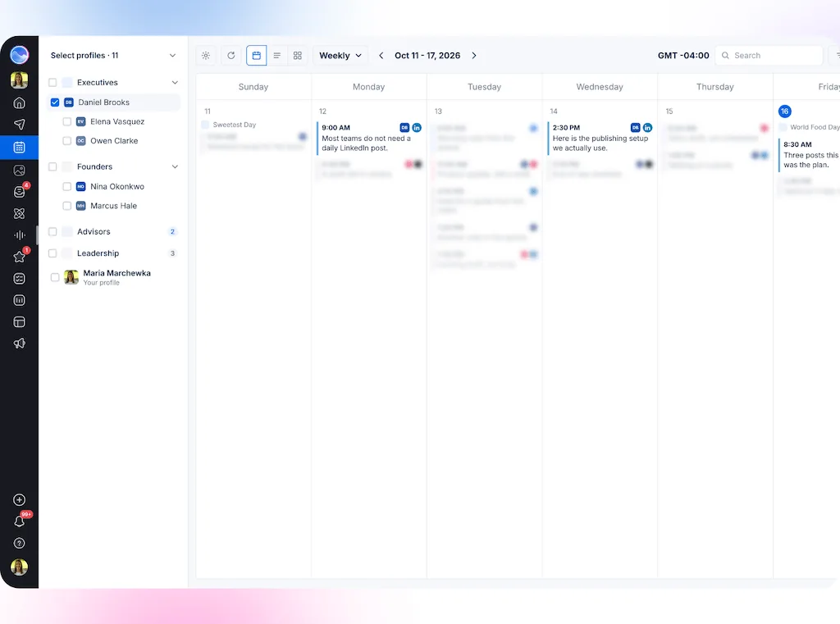Open the star icon with badge 1
The width and height of the screenshot is (840, 624).
coord(20,257)
